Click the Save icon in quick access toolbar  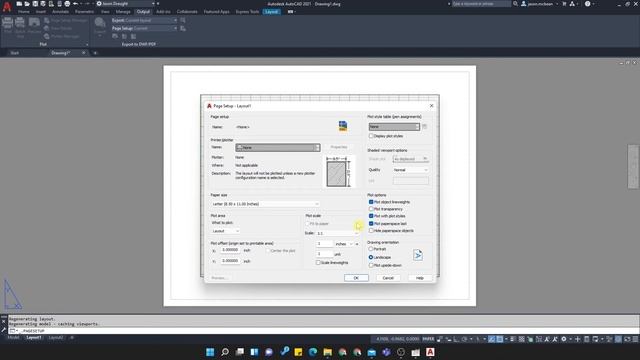(x=35, y=4)
